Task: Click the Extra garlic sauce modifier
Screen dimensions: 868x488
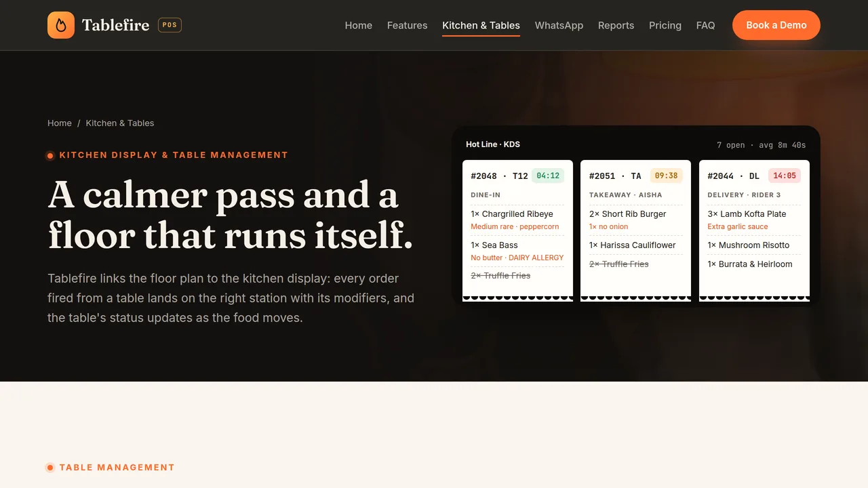Action: [x=738, y=226]
